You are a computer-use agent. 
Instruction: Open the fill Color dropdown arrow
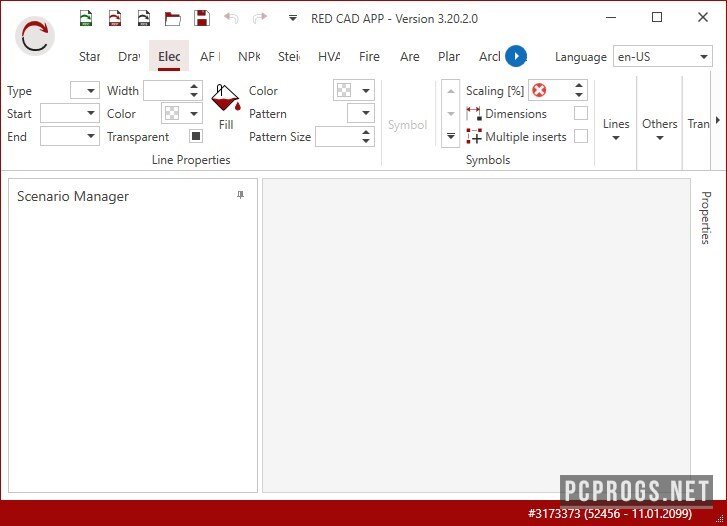coord(366,90)
